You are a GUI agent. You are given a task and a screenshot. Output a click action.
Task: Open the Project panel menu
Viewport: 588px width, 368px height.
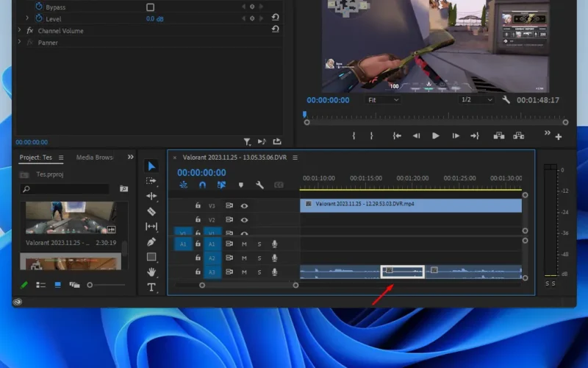[61, 158]
